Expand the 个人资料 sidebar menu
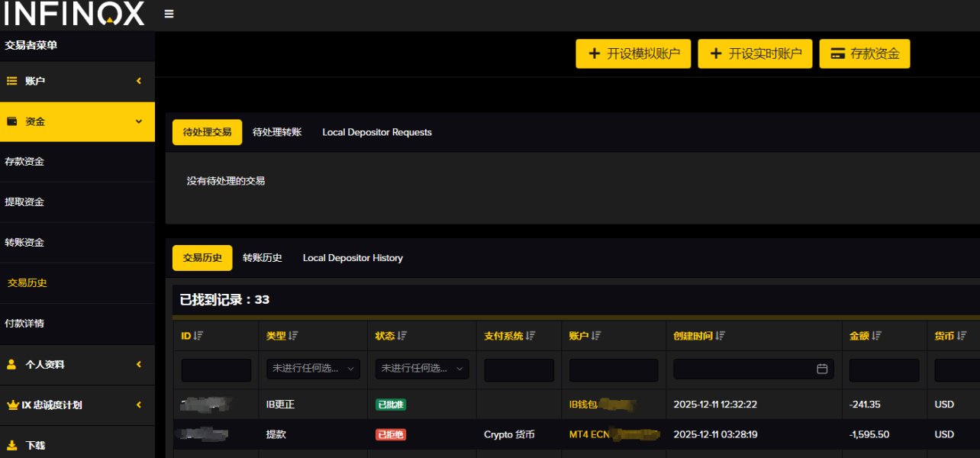 (x=77, y=365)
